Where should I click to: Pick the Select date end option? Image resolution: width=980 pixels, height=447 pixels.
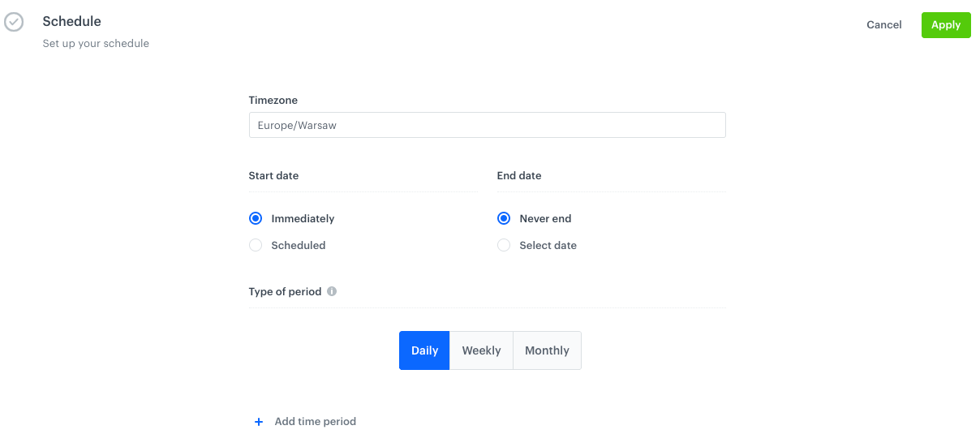pos(504,245)
